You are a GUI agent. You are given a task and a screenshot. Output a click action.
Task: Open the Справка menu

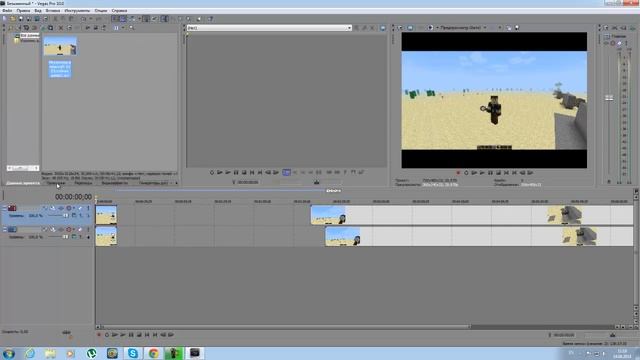pos(119,11)
